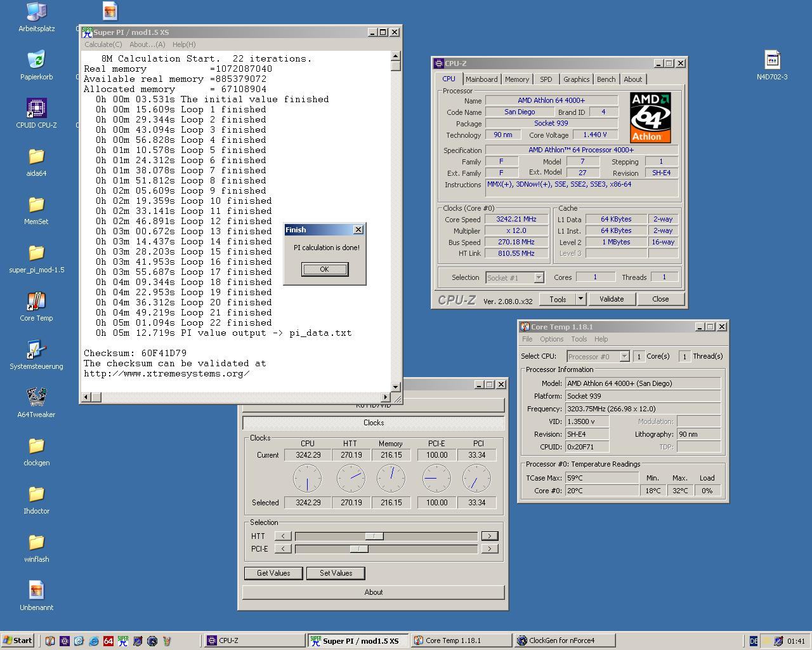Open the Socket #1 selection dropdown
This screenshot has height=650, width=812.
click(x=539, y=277)
